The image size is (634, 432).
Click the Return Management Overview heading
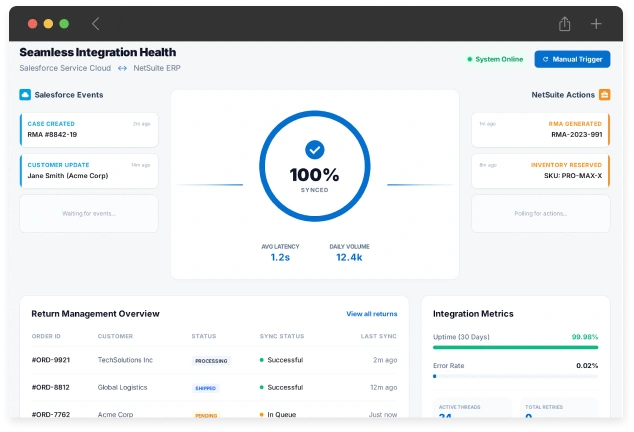tap(95, 314)
